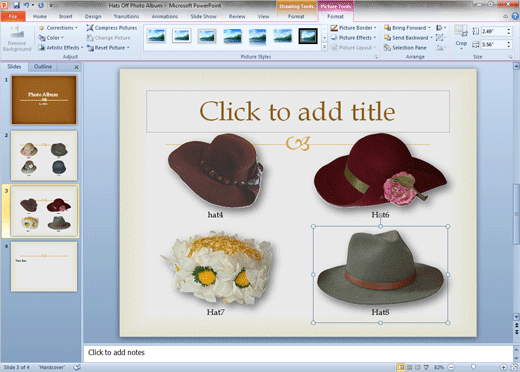Image resolution: width=520 pixels, height=372 pixels.
Task: Select slide 2 thumbnail with four hats
Action: pyautogui.click(x=44, y=155)
